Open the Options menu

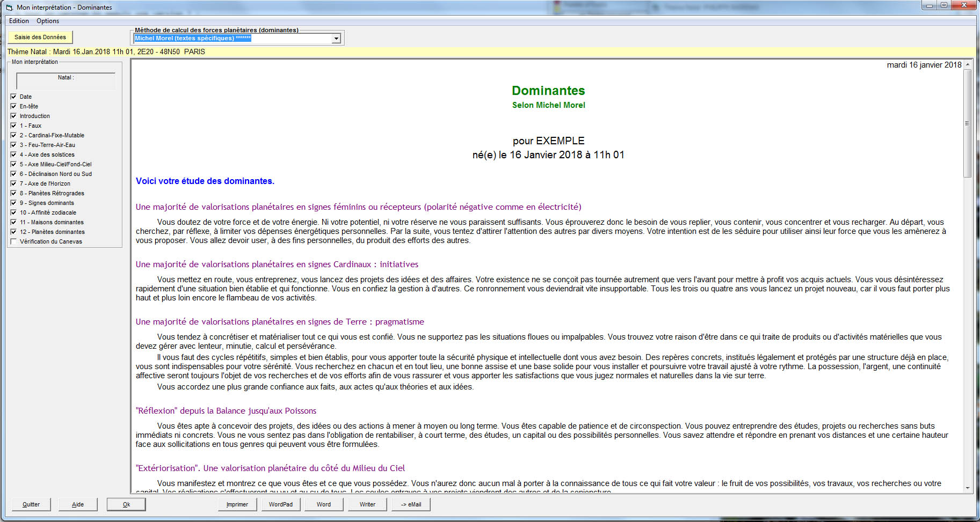click(x=48, y=21)
